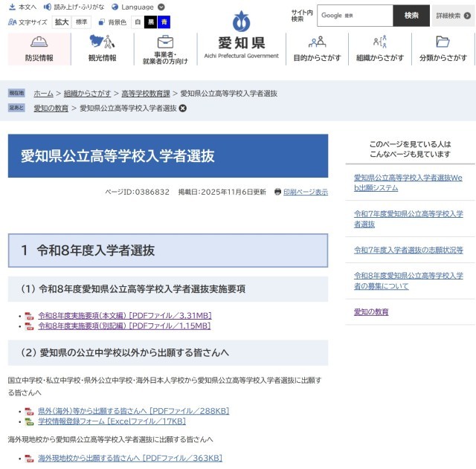The image size is (476, 469).
Task: Click 詳細検索 advanced search button
Action: (452, 16)
